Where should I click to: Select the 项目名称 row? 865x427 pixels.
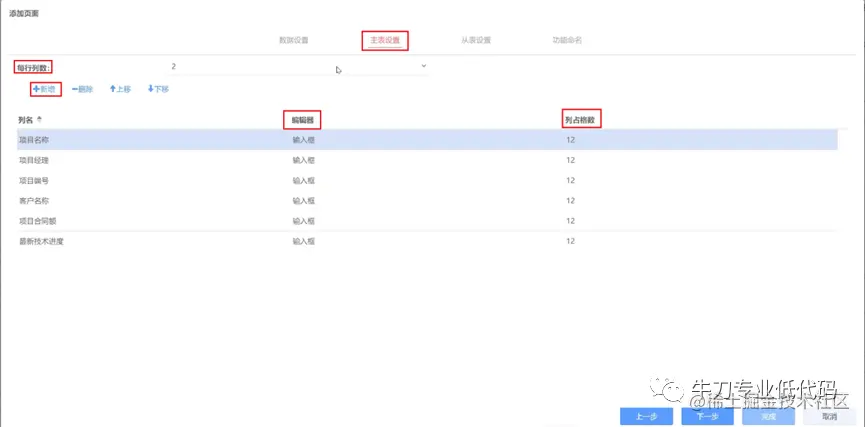pyautogui.click(x=427, y=140)
